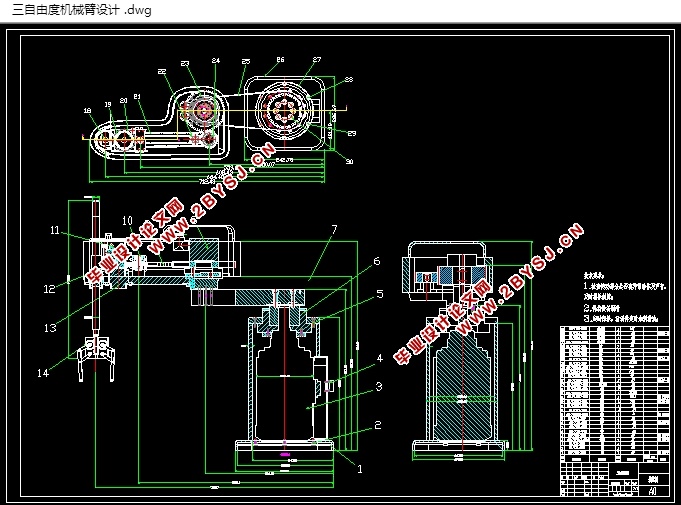Click callout 24 in the top view

tap(216, 60)
